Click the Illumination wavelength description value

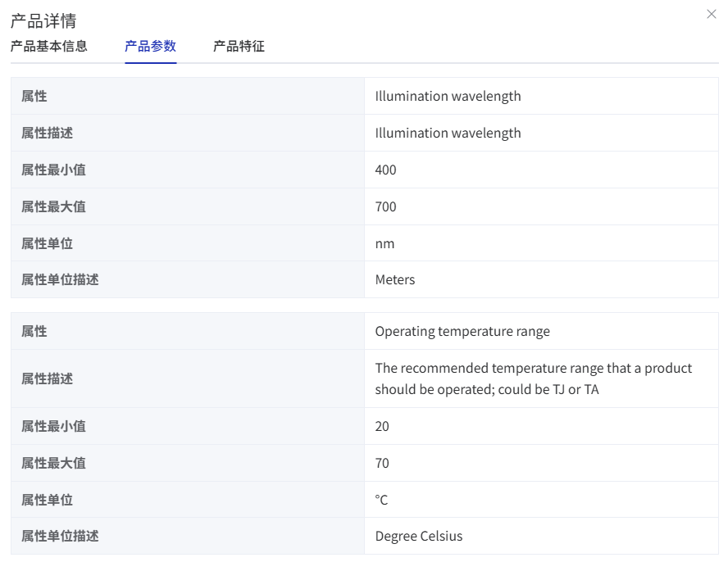448,133
